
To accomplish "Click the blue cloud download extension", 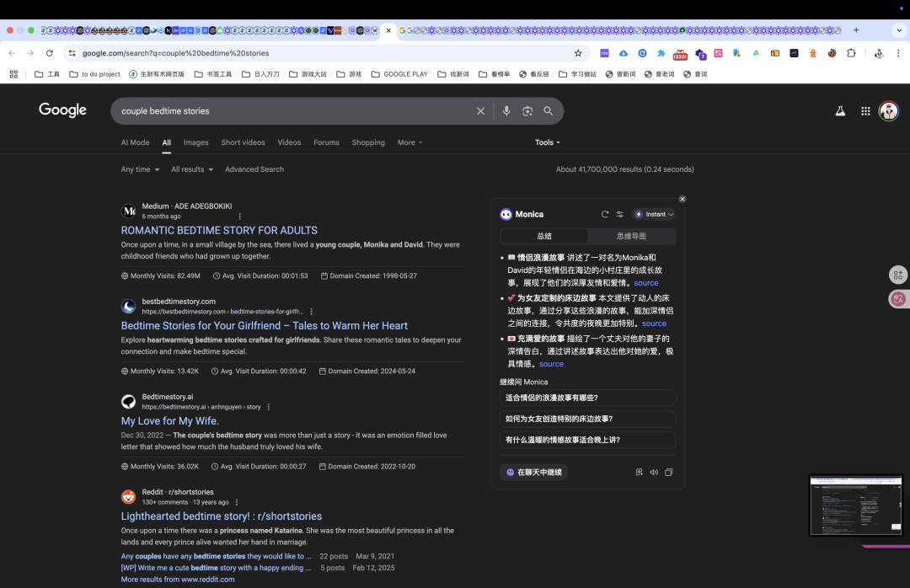I will tap(624, 53).
